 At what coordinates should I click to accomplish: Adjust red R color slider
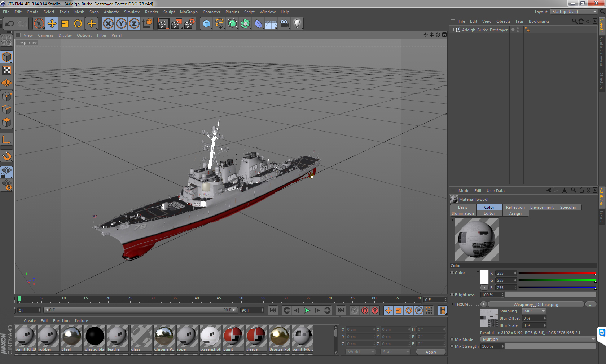pos(557,273)
